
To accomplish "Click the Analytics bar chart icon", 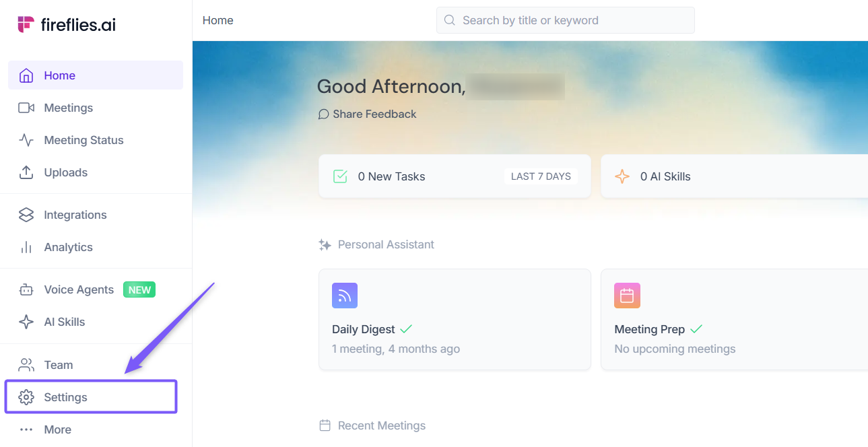I will [x=26, y=247].
